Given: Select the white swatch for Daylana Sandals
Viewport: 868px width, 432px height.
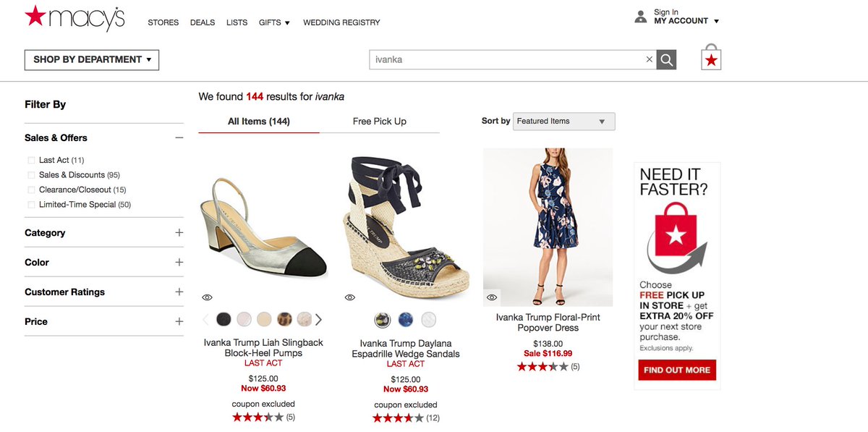Looking at the screenshot, I should [x=429, y=319].
